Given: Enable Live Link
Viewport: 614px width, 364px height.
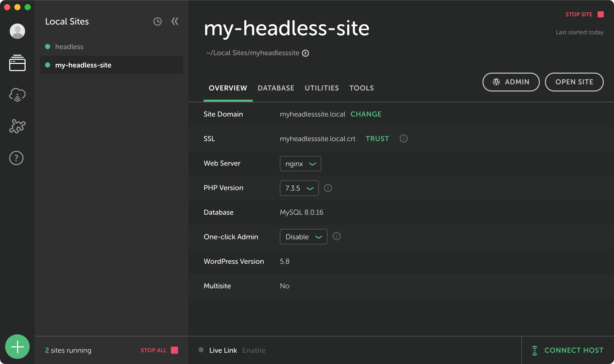Looking at the screenshot, I should tap(254, 350).
